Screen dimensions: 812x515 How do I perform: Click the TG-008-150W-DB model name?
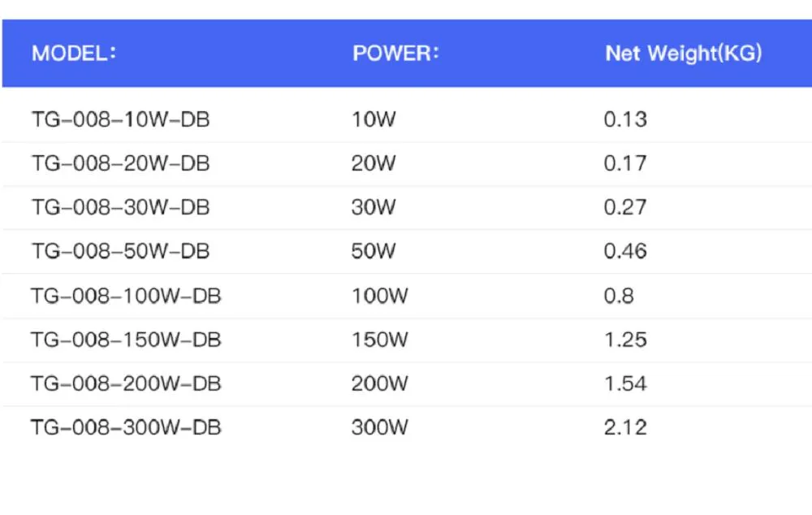click(x=126, y=340)
